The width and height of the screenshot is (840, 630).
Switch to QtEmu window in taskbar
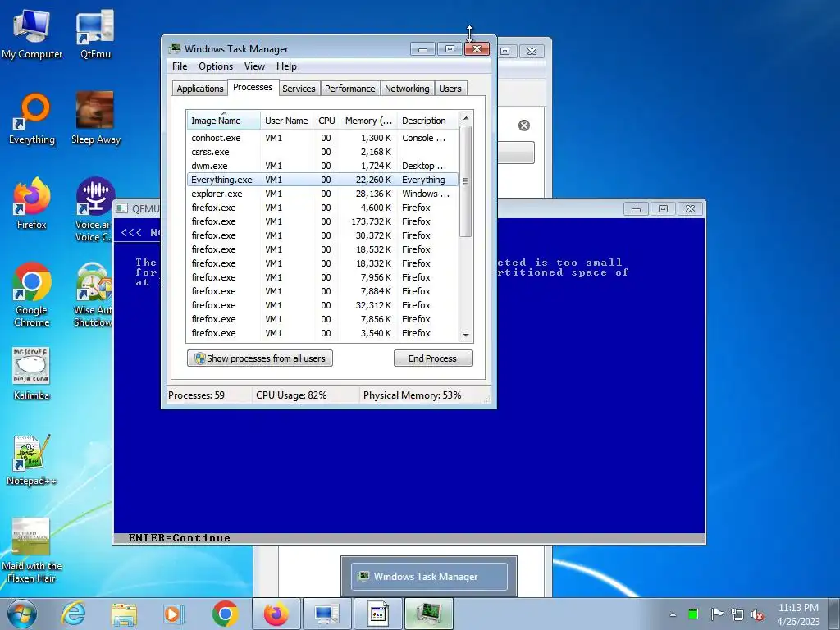(x=326, y=614)
